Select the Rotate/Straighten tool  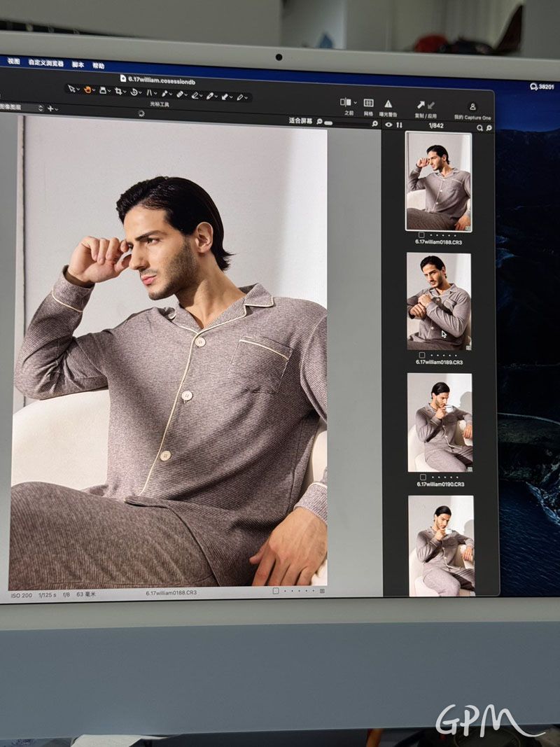134,92
